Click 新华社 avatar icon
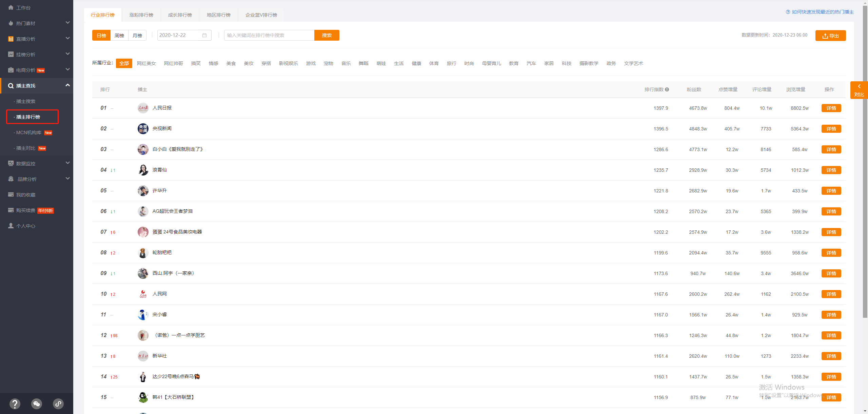Image resolution: width=868 pixels, height=414 pixels. [x=143, y=356]
